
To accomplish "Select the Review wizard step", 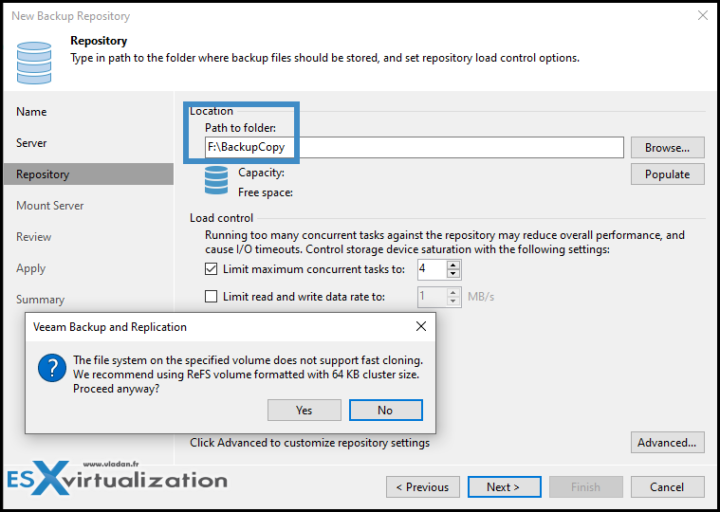I will tap(34, 236).
